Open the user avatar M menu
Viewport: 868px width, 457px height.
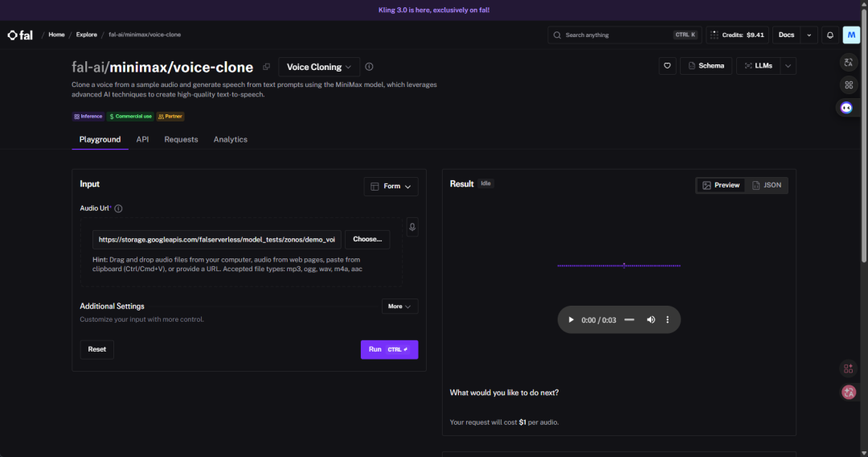point(851,35)
